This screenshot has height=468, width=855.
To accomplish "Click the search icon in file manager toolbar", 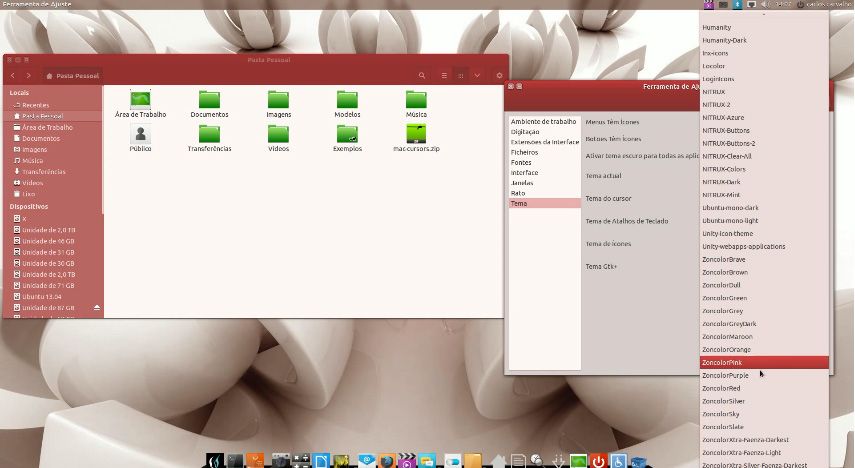I will click(422, 76).
